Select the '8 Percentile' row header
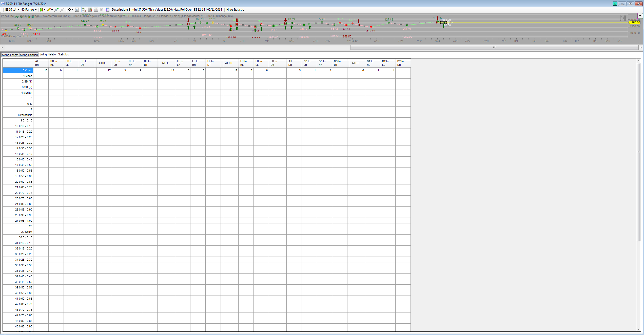Image resolution: width=644 pixels, height=335 pixels. coord(18,115)
